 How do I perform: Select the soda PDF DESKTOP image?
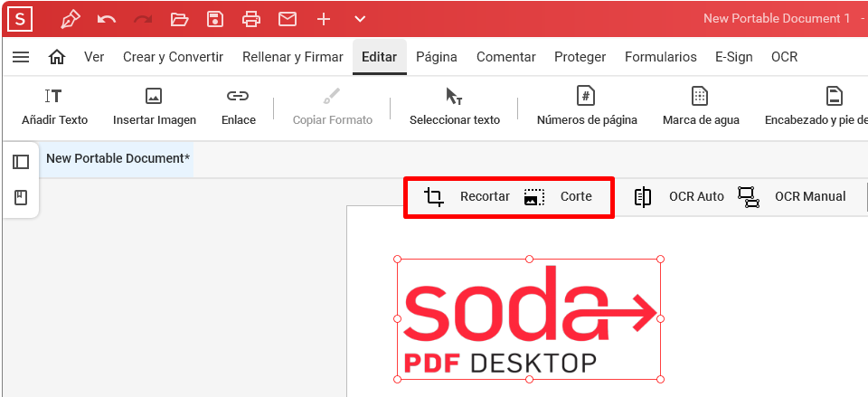pos(529,319)
